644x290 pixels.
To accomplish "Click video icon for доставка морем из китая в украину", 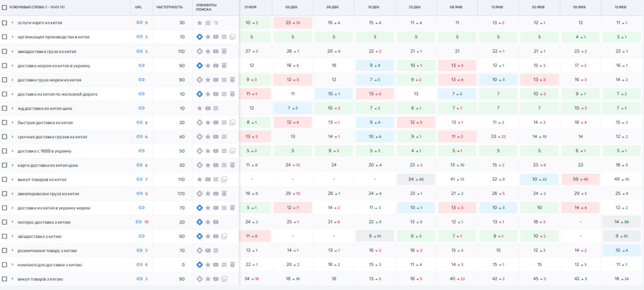I will (216, 65).
